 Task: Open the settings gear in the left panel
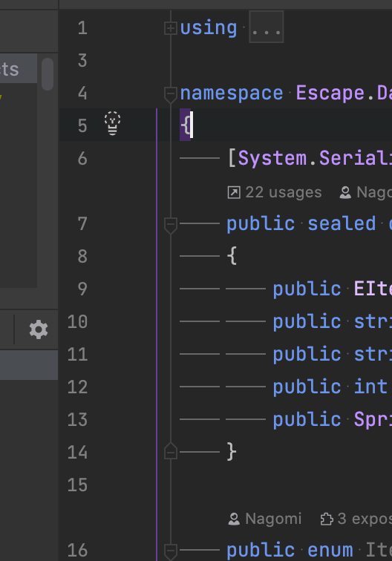[39, 329]
